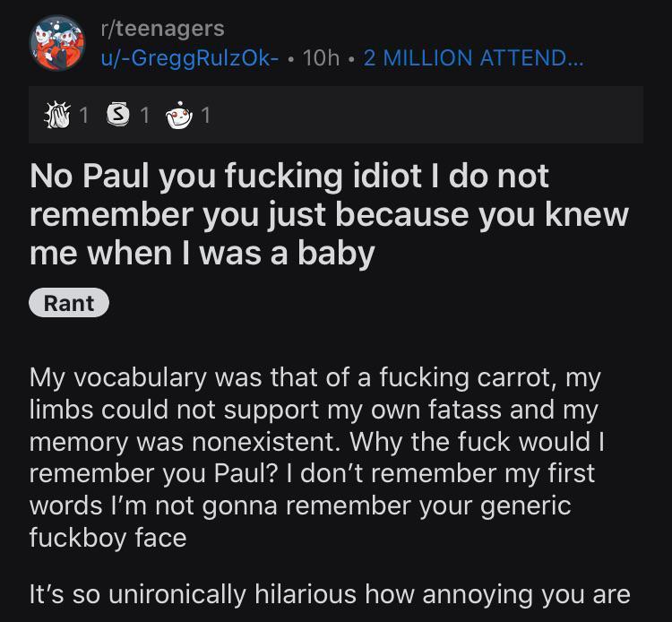Tap the paragraph starting 'My vocabulary was'

tap(314, 457)
